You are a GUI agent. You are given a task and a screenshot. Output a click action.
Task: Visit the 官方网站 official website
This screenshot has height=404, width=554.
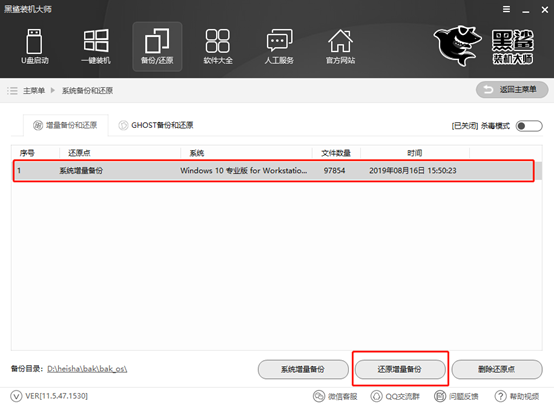click(340, 47)
